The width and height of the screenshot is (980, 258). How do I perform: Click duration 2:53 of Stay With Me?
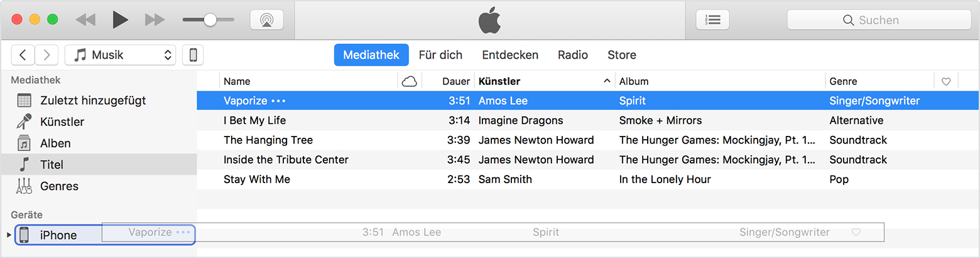[x=459, y=179]
